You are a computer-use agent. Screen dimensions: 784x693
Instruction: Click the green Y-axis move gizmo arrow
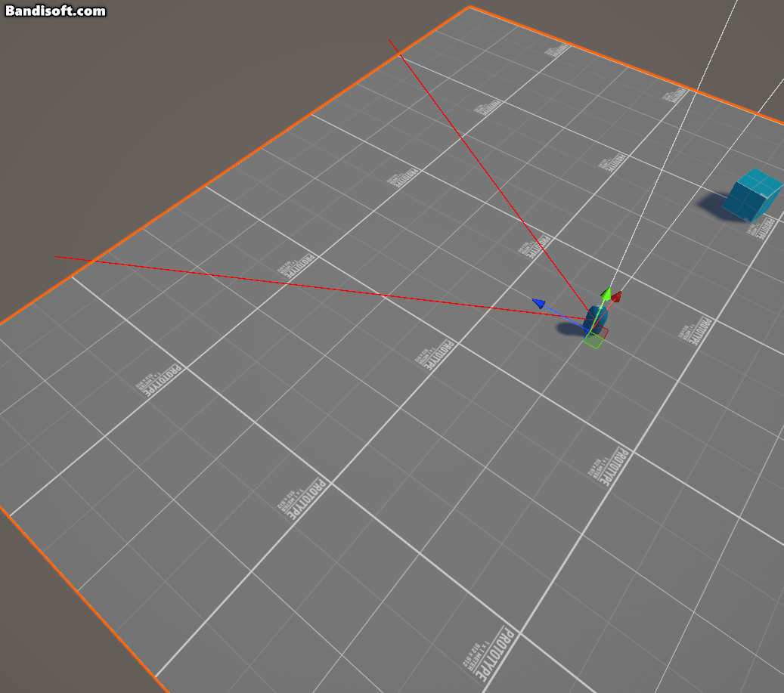click(606, 294)
